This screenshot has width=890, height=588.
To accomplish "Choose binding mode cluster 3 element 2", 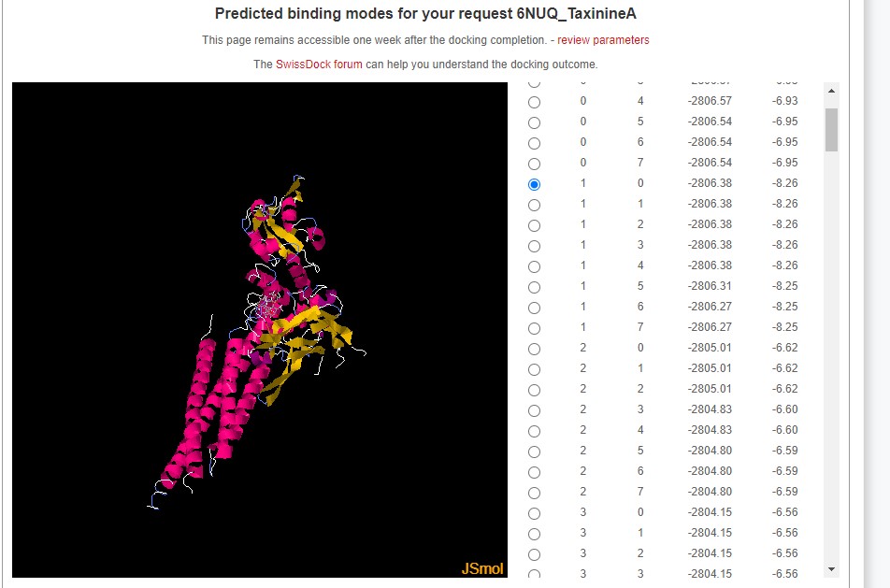I will pos(534,554).
